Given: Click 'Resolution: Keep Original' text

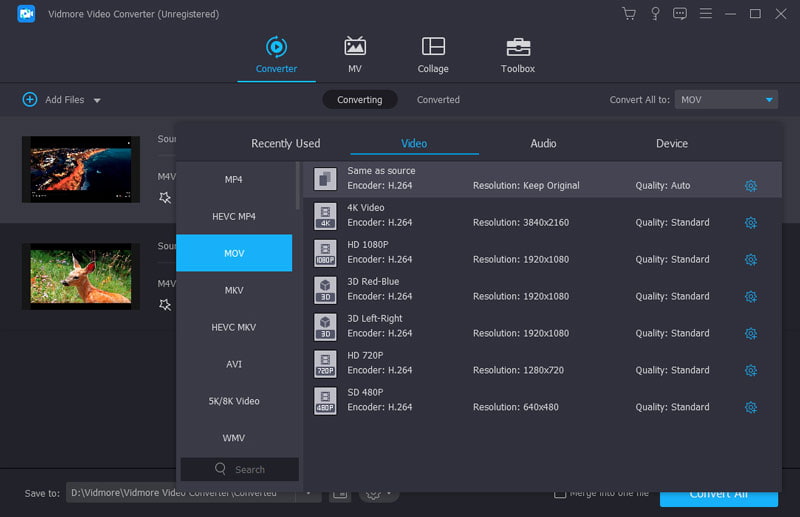Looking at the screenshot, I should pyautogui.click(x=526, y=185).
